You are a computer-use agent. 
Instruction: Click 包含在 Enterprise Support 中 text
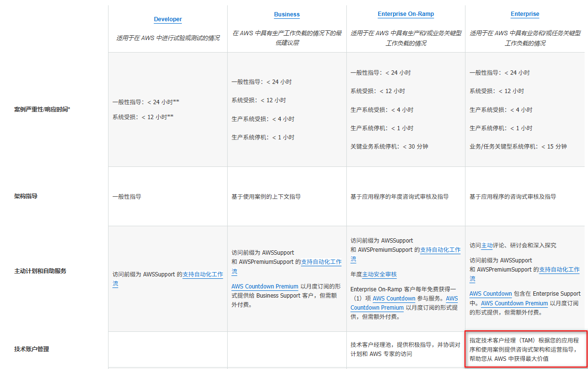525,299
